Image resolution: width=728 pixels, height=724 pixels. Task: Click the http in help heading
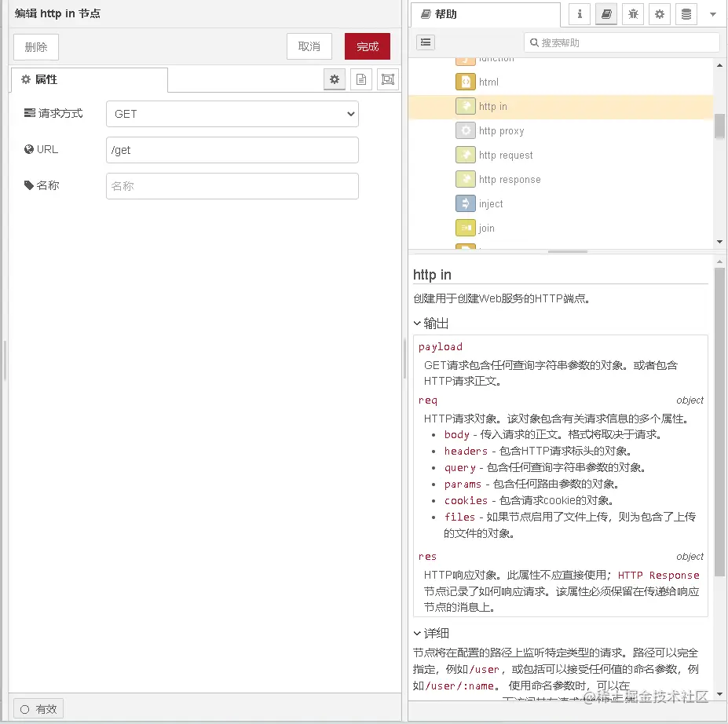(432, 275)
